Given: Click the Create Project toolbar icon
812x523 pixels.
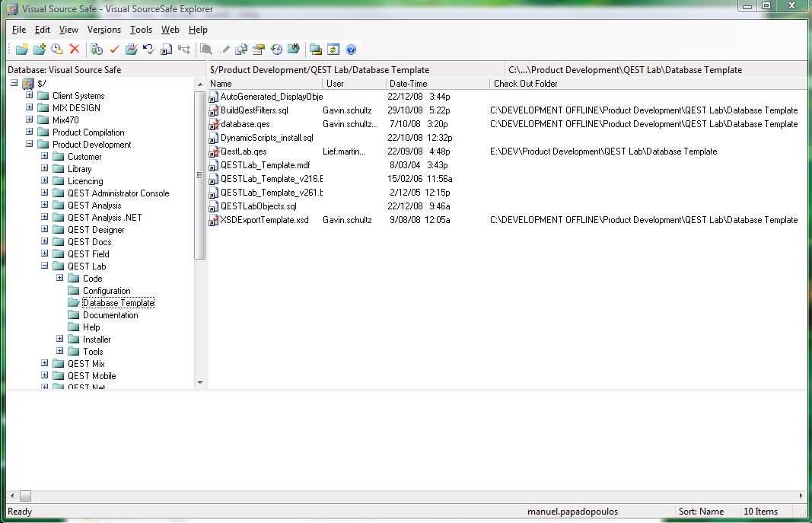Looking at the screenshot, I should pyautogui.click(x=22, y=49).
